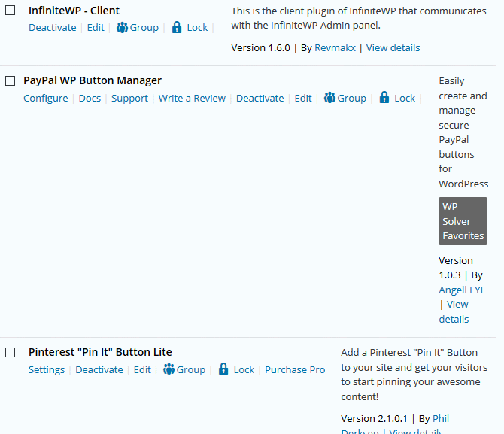Click the Version 1.6.0 text
This screenshot has height=434, width=504.
click(261, 48)
